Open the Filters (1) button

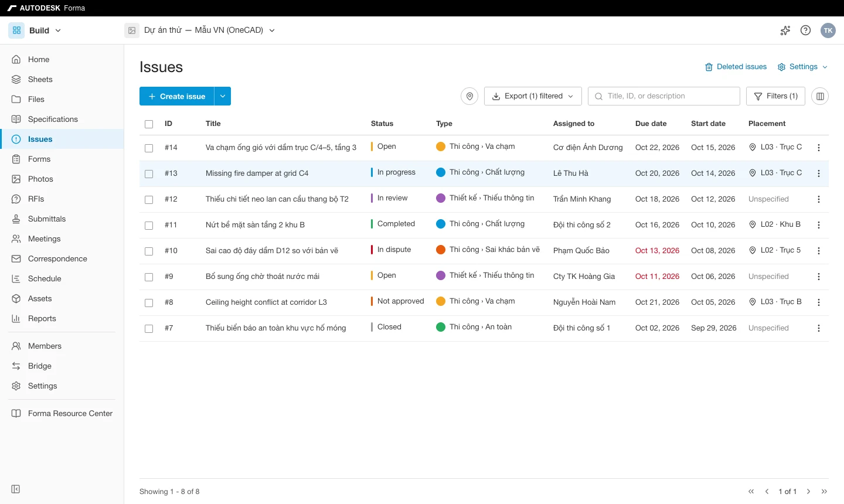(x=775, y=96)
